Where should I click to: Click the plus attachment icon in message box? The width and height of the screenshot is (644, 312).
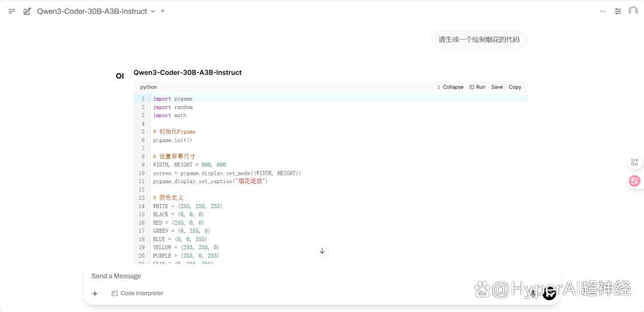tap(95, 294)
